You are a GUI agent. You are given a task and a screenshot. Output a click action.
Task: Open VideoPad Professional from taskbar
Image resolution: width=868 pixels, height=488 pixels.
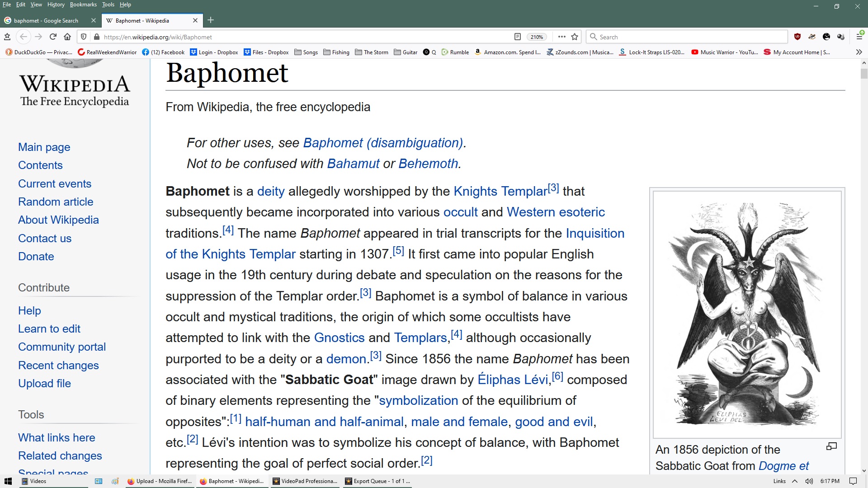[305, 481]
